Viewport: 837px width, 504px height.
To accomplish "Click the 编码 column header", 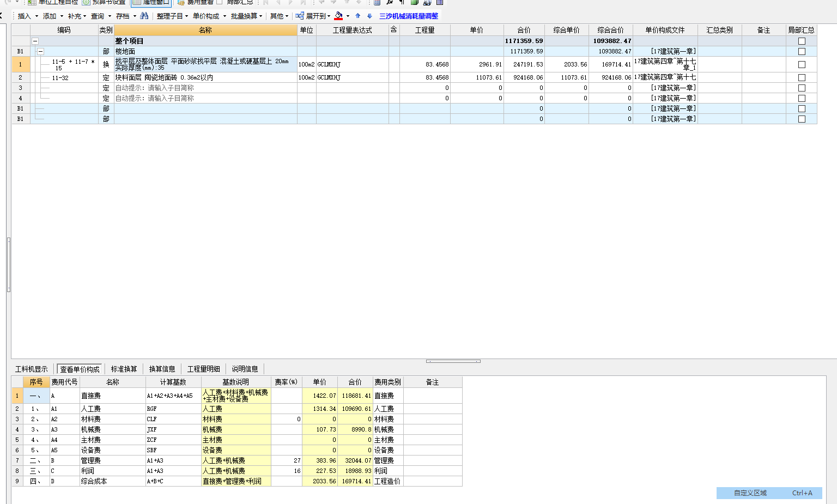I will point(64,30).
